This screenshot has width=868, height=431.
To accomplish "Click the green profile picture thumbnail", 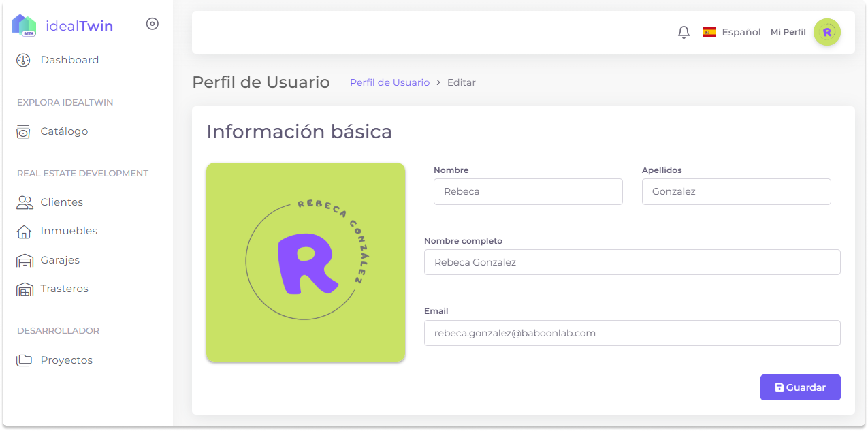I will click(305, 262).
